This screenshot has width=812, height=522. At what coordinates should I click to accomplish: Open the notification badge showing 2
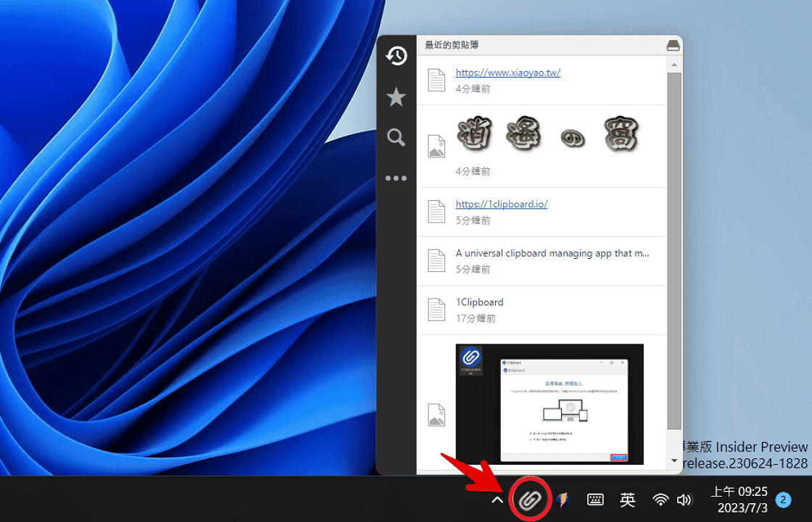tap(783, 500)
